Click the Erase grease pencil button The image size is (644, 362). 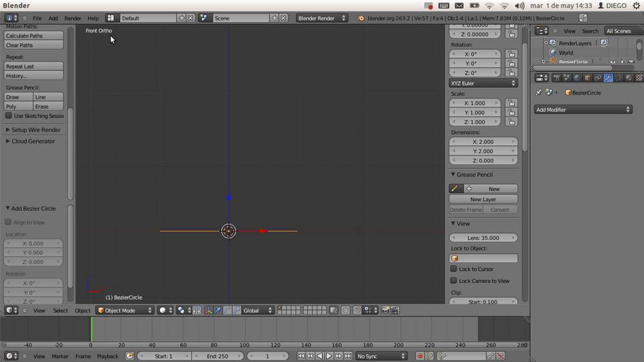coord(48,106)
